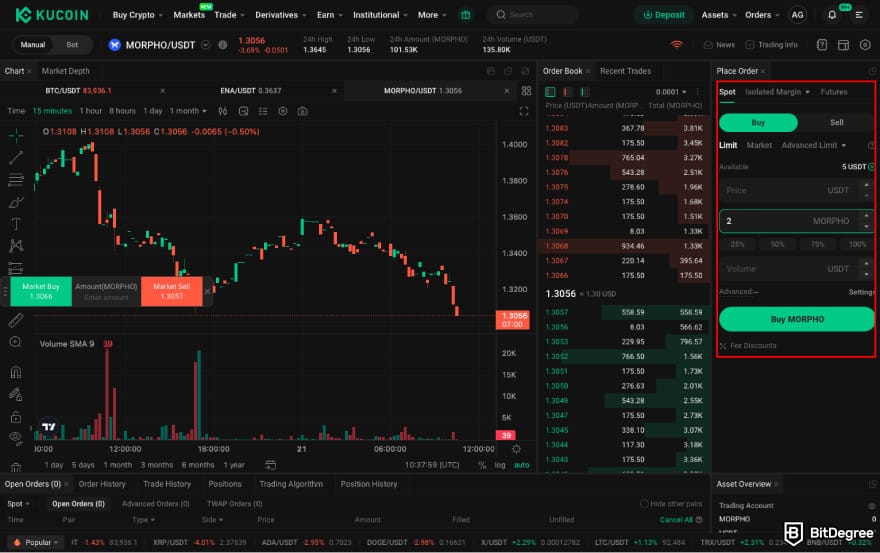The height and width of the screenshot is (553, 880).
Task: Open notifications bell
Action: coord(832,15)
